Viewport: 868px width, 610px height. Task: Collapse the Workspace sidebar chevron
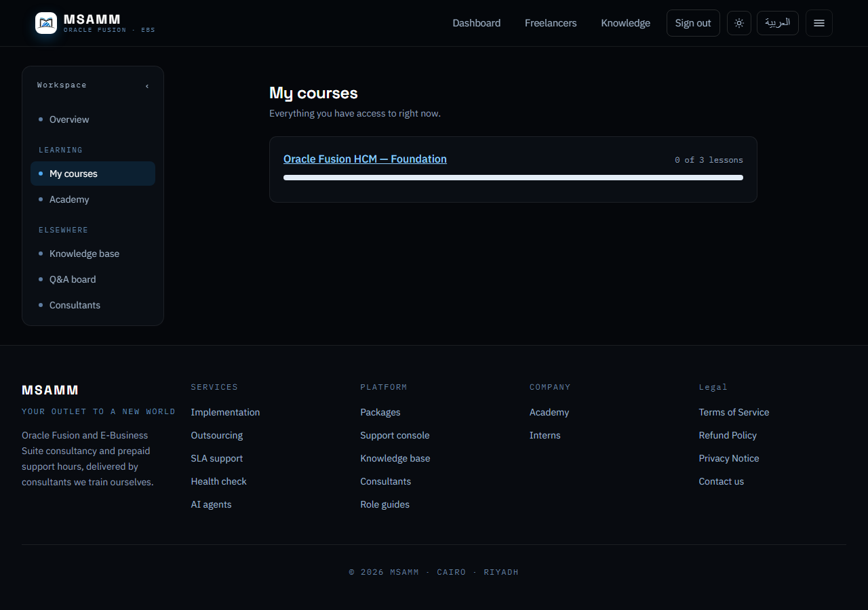tap(147, 85)
